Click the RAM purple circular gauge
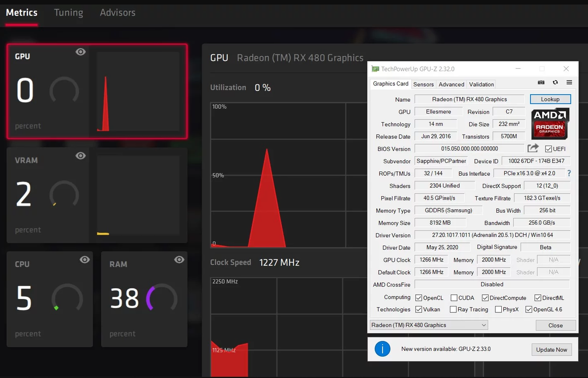The height and width of the screenshot is (378, 588). (x=162, y=299)
